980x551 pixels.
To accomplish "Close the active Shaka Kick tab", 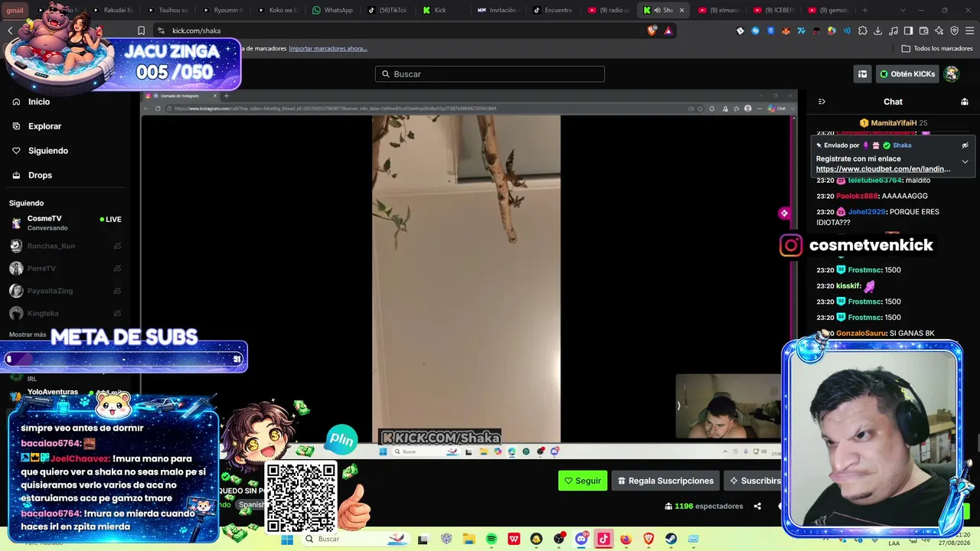I will [x=681, y=10].
